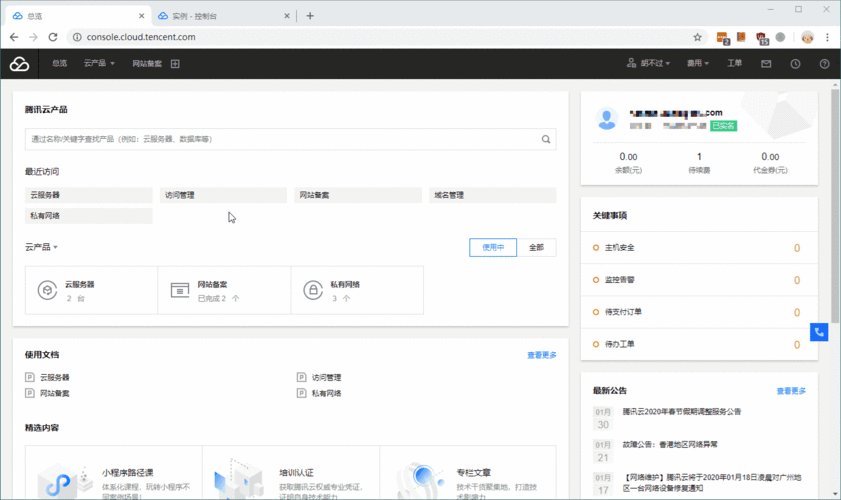This screenshot has height=500, width=841.
Task: Open the 监控告警 key item row
Action: coord(699,280)
